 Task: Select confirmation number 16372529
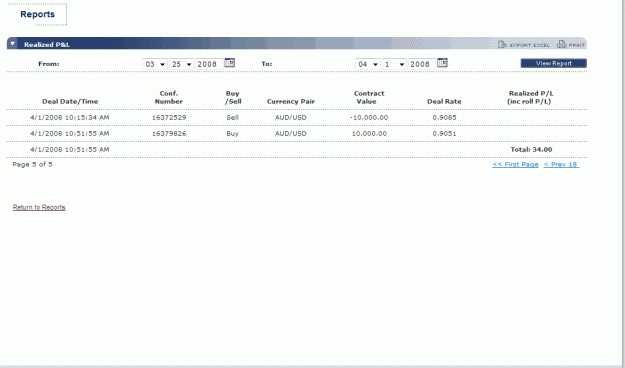tap(169, 118)
